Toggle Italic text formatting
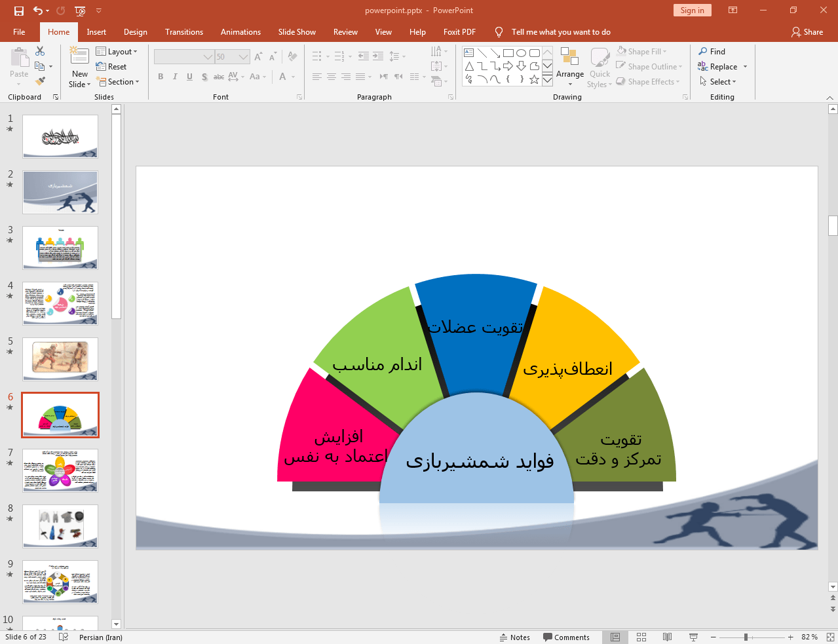This screenshot has height=644, width=838. pos(175,77)
